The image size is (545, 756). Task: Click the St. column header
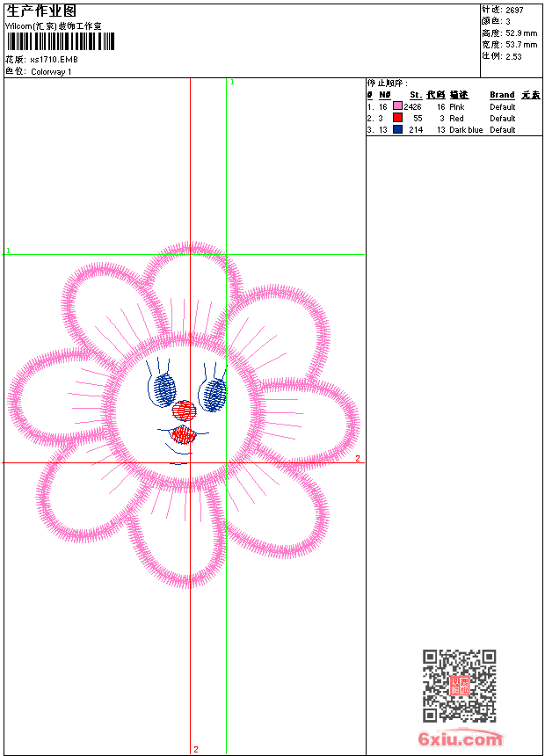[x=415, y=95]
